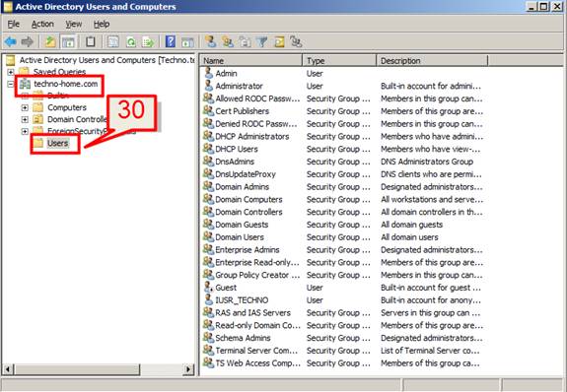This screenshot has height=392, width=567.
Task: Click the tree pane horizontal scrollbar thumb
Action: (x=77, y=369)
